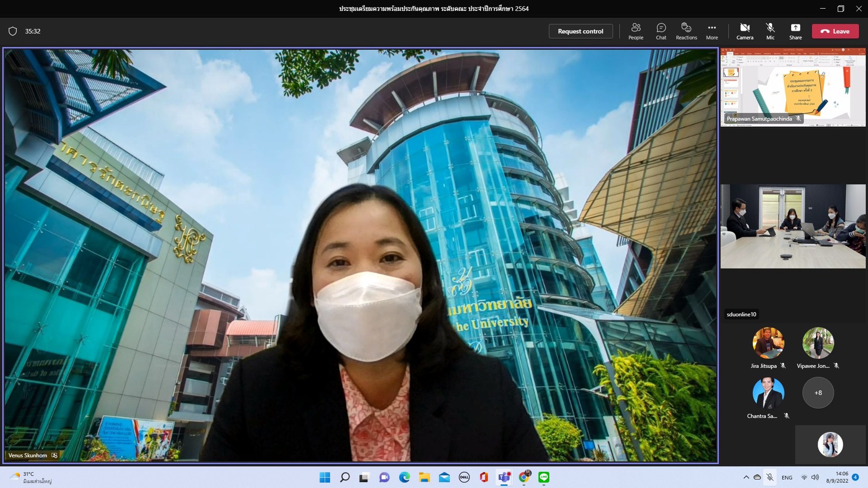Show hidden system tray icons
Screen dimensions: 868x488
746,477
